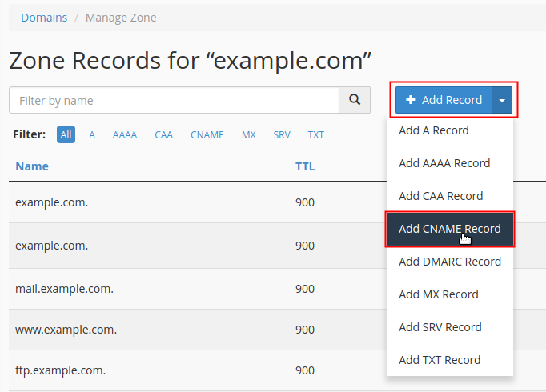The image size is (546, 392).
Task: Click in the Filter by name field
Action: [x=174, y=101]
